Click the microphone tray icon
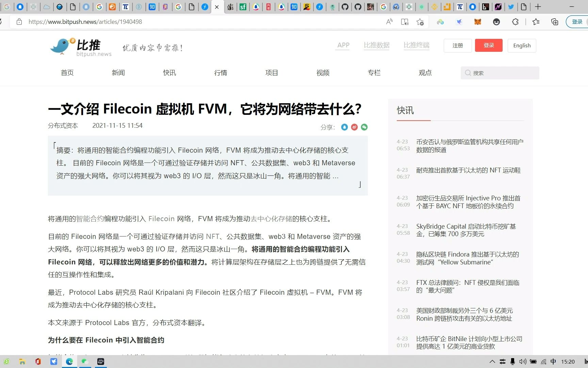 512,362
